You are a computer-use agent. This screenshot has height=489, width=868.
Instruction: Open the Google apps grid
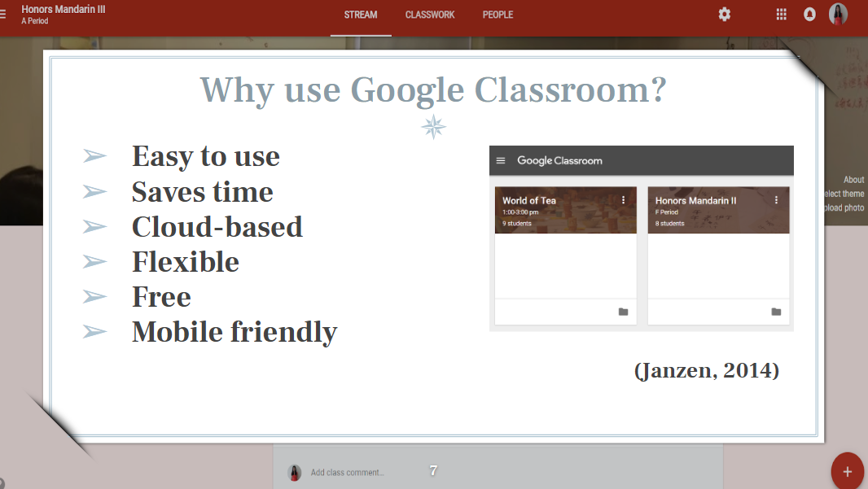781,15
